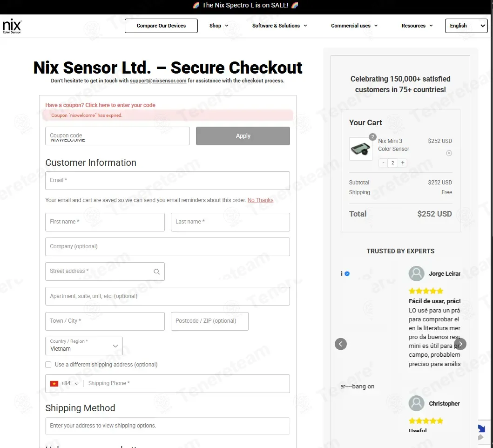The image size is (493, 448).
Task: Apply the coupon code
Action: 243,136
